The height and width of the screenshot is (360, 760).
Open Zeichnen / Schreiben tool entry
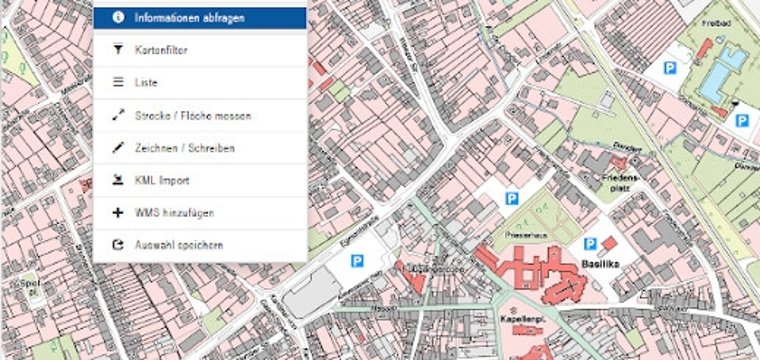(200, 148)
